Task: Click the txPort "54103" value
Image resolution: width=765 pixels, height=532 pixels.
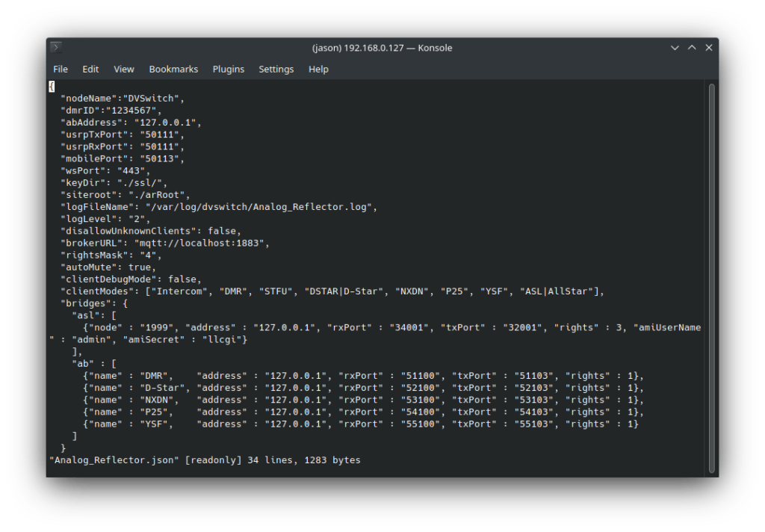Action: click(536, 412)
